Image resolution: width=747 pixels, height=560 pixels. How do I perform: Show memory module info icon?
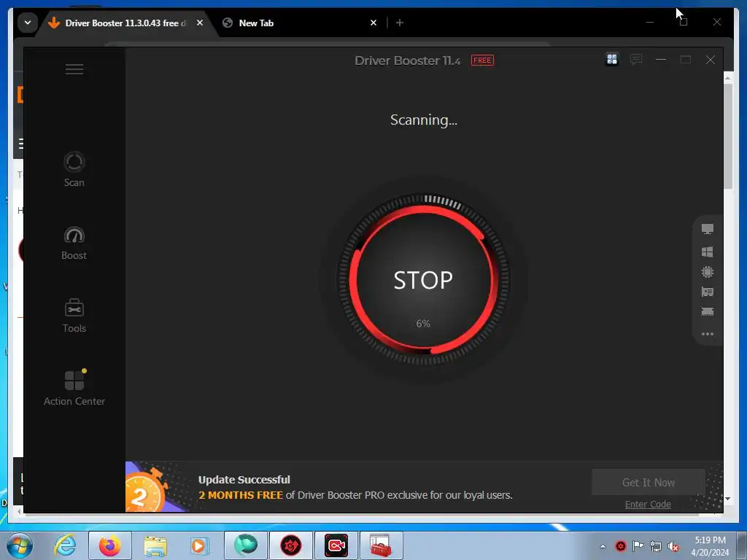(708, 312)
